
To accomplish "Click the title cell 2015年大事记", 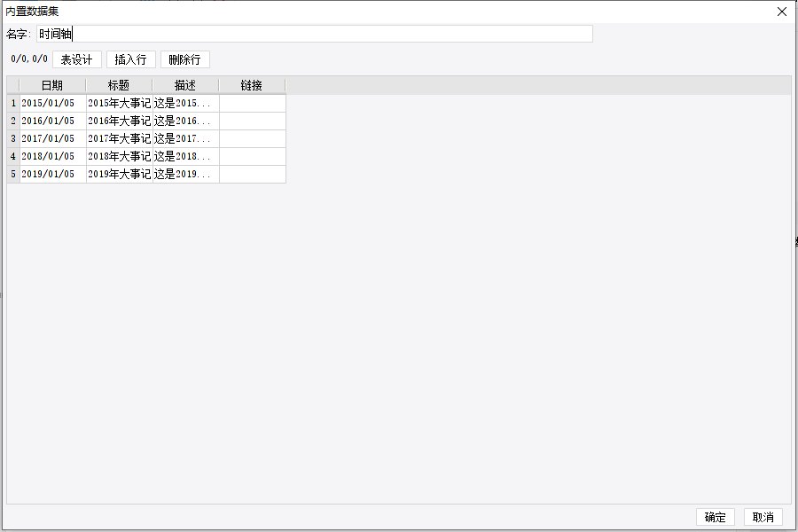I will (x=120, y=104).
